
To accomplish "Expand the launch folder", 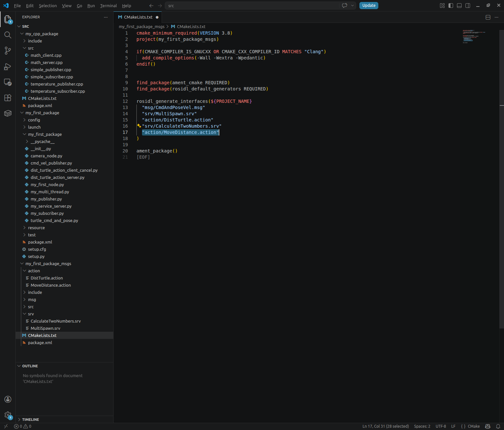I will coord(24,127).
